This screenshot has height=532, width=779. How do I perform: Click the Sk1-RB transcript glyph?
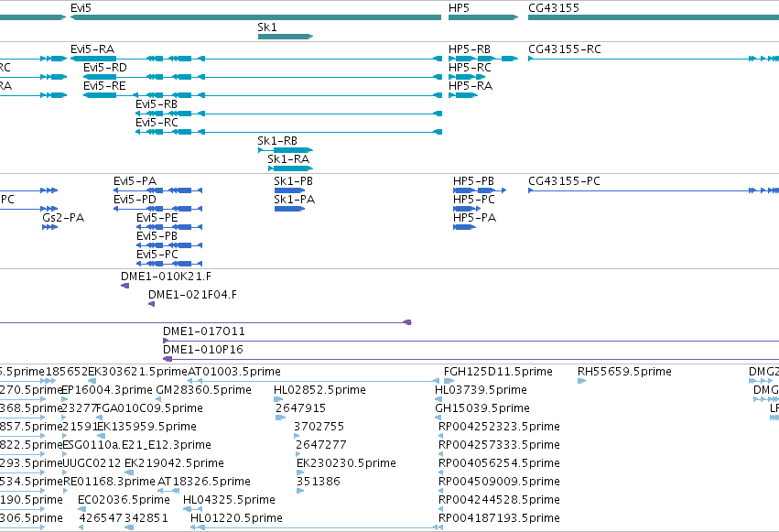coord(286,150)
